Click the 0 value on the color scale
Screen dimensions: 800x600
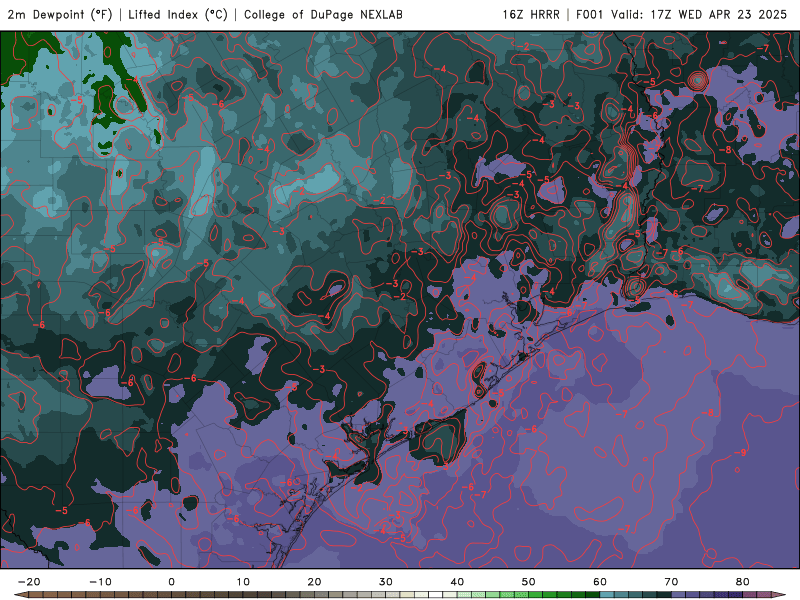(171, 582)
